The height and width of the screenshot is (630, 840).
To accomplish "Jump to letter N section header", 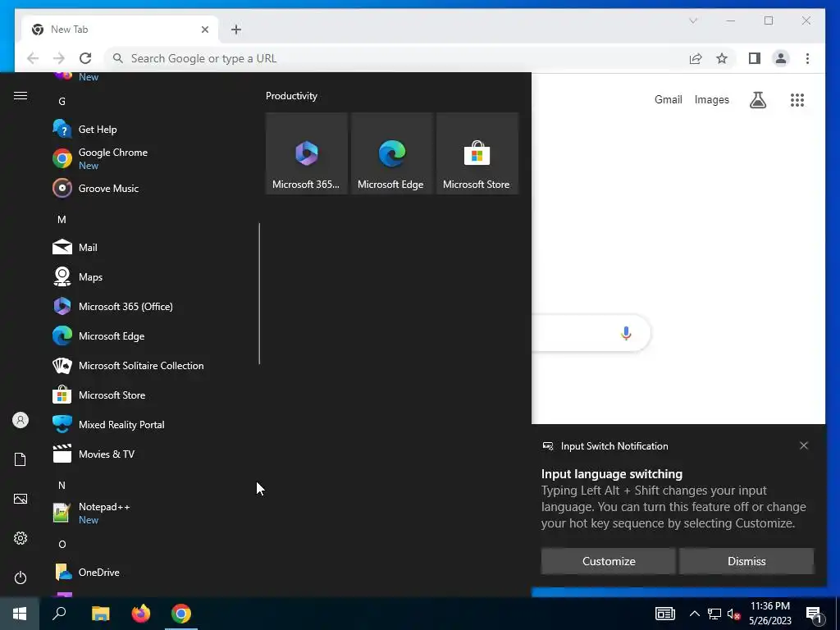I will coord(62,486).
